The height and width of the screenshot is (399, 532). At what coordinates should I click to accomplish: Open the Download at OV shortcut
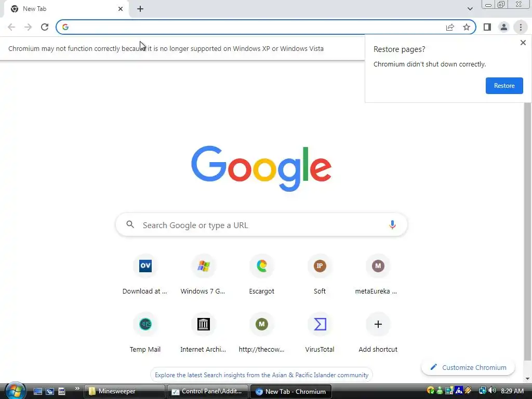pos(145,274)
